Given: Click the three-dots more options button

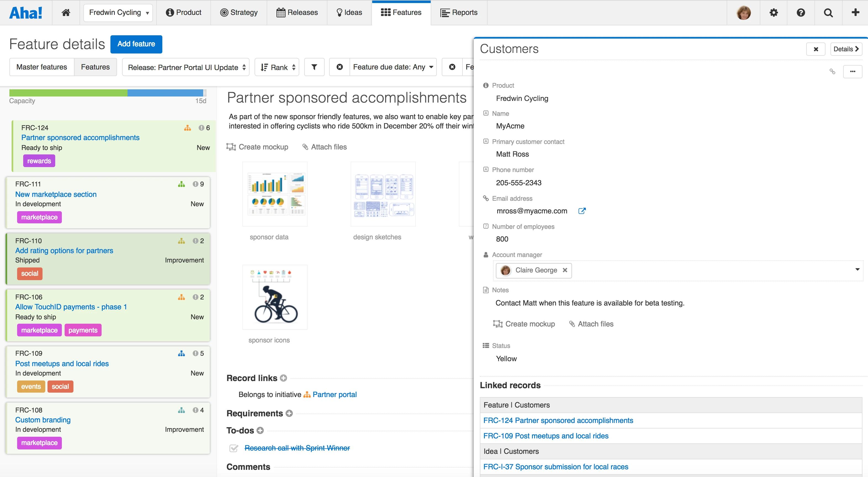Looking at the screenshot, I should coord(853,71).
